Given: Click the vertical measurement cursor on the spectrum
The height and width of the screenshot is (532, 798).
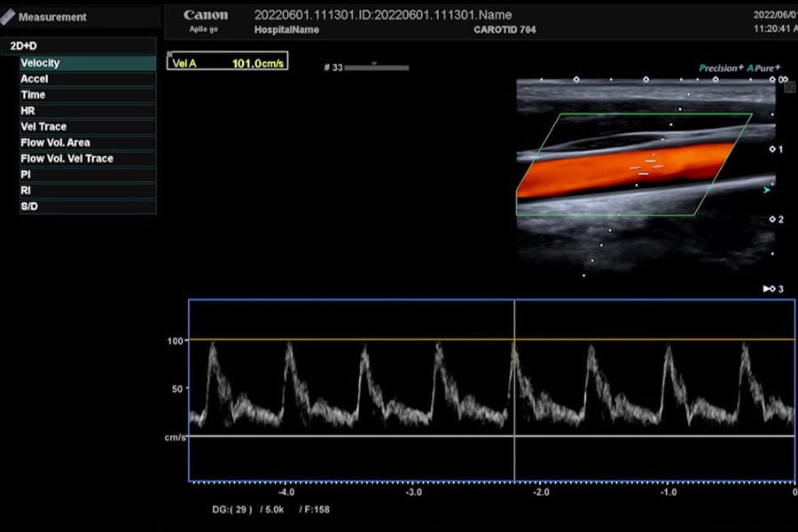Looking at the screenshot, I should coord(514,390).
